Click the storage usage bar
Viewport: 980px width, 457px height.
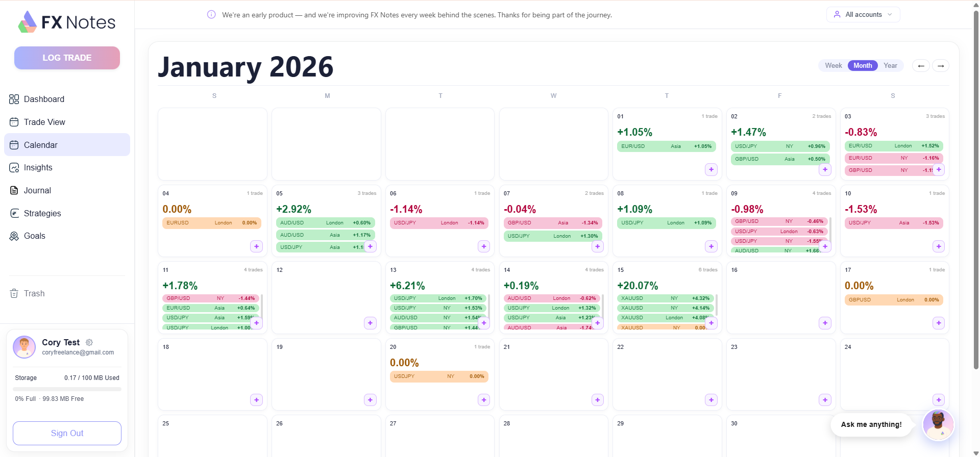[67, 389]
